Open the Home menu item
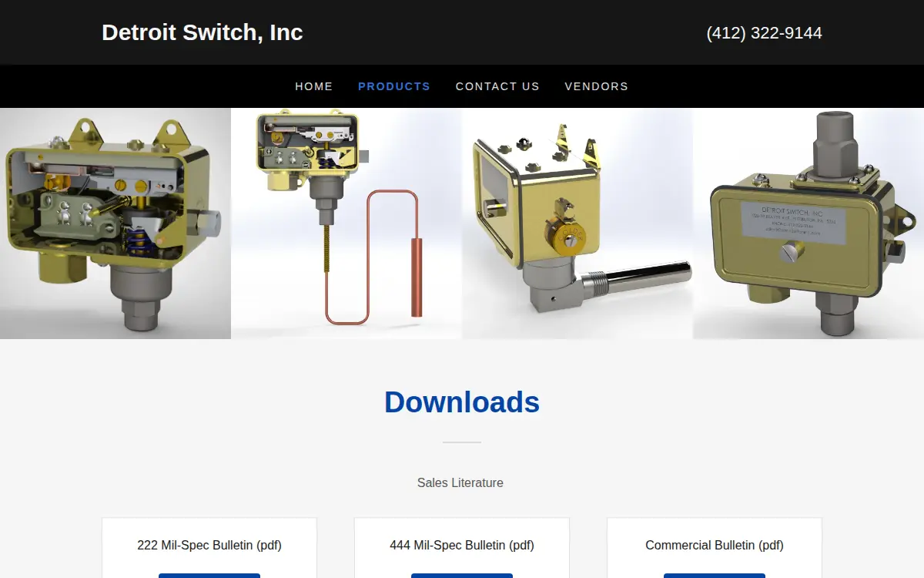Viewport: 924px width, 578px height. pyautogui.click(x=314, y=86)
